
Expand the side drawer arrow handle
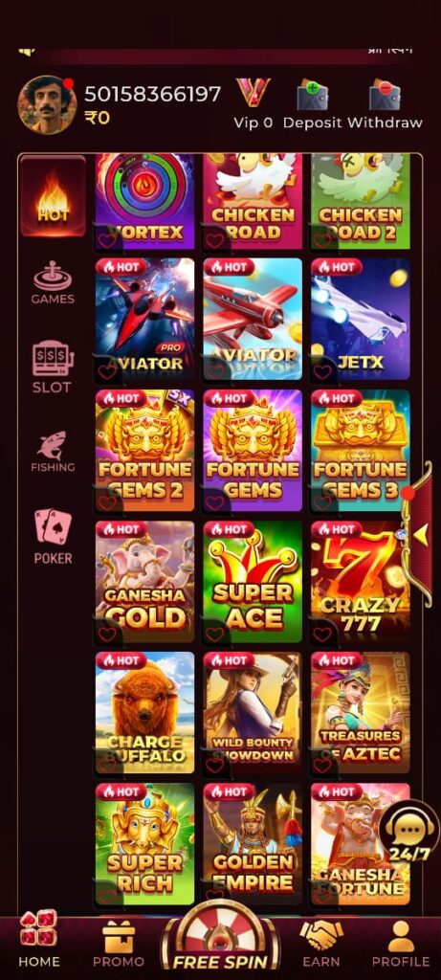click(421, 534)
